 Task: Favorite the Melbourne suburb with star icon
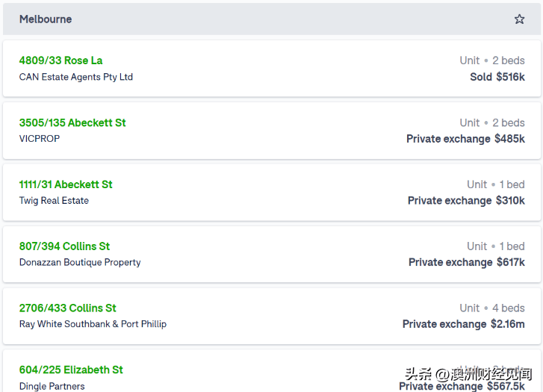(519, 19)
